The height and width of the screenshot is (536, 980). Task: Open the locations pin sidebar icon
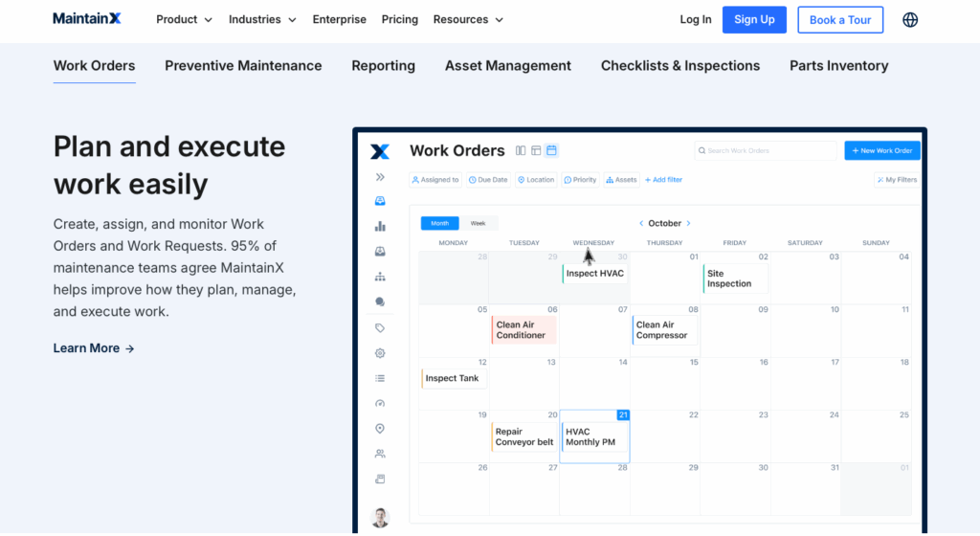coord(380,429)
